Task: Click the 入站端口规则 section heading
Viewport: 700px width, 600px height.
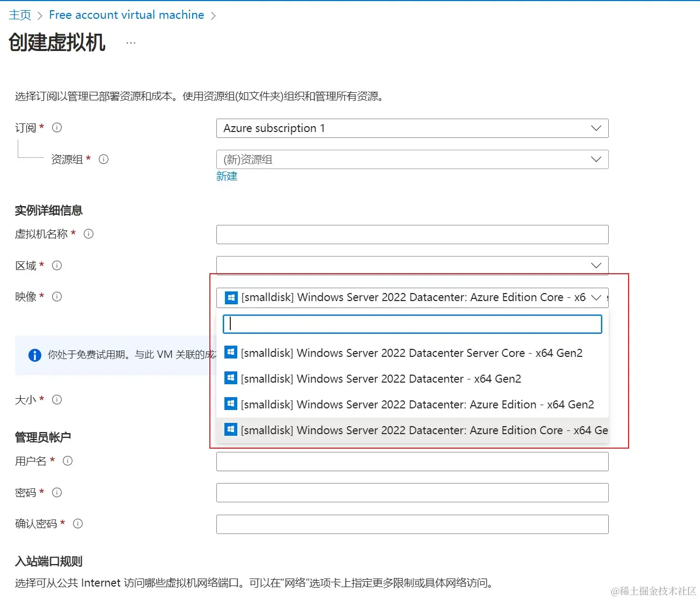Action: click(49, 561)
